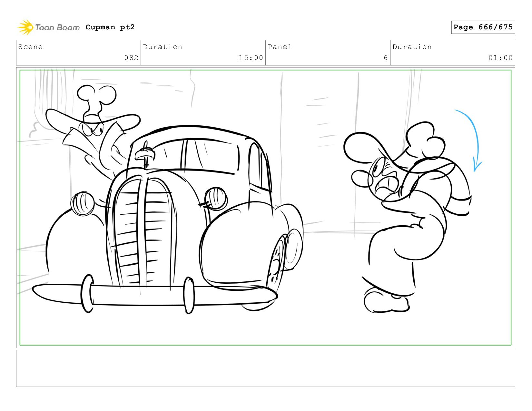Click the Scene header label
Viewport: 532px width, 411px height.
pyautogui.click(x=31, y=47)
